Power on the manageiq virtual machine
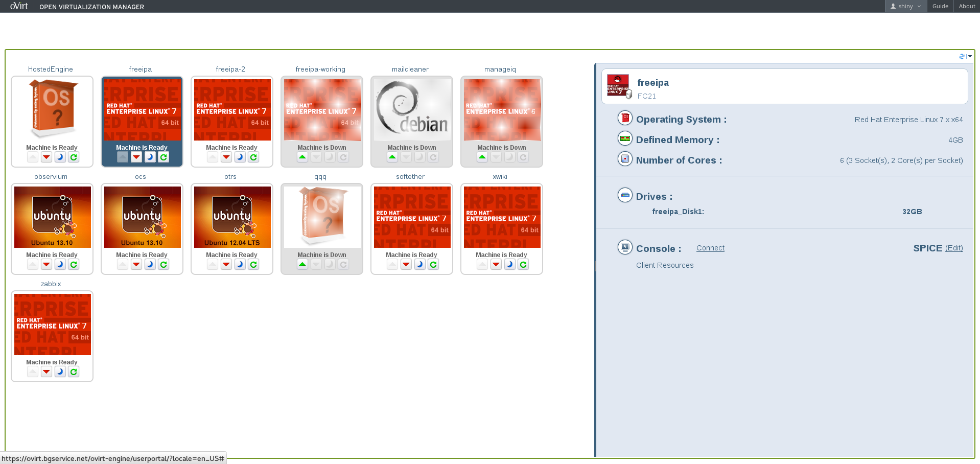 (x=482, y=157)
